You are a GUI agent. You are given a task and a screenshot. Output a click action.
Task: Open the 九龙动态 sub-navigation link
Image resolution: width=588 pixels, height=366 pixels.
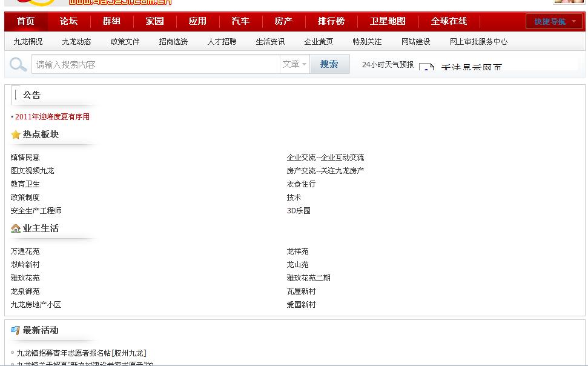coord(76,42)
